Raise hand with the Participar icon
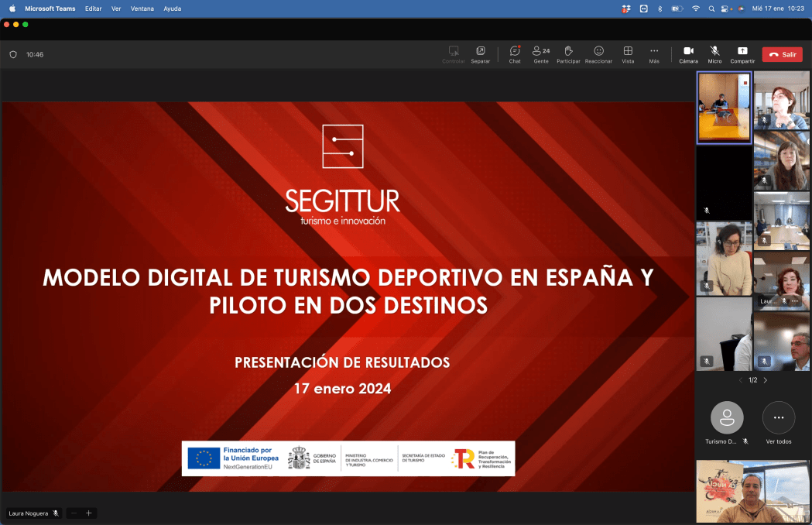Image resolution: width=812 pixels, height=525 pixels. [x=568, y=51]
